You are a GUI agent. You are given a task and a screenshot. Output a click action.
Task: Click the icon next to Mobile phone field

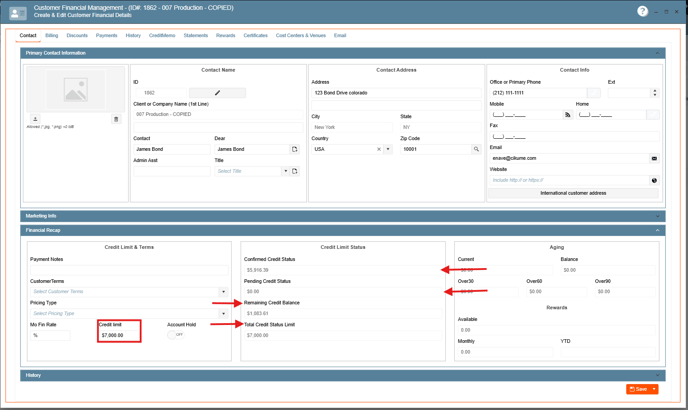point(567,115)
